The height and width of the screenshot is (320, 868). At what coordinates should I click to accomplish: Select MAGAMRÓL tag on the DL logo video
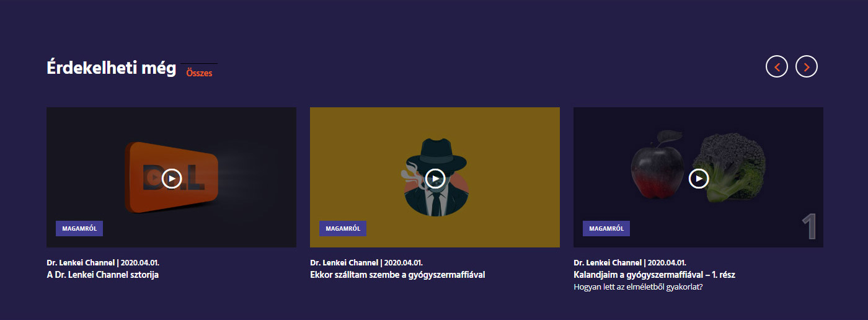tap(79, 228)
